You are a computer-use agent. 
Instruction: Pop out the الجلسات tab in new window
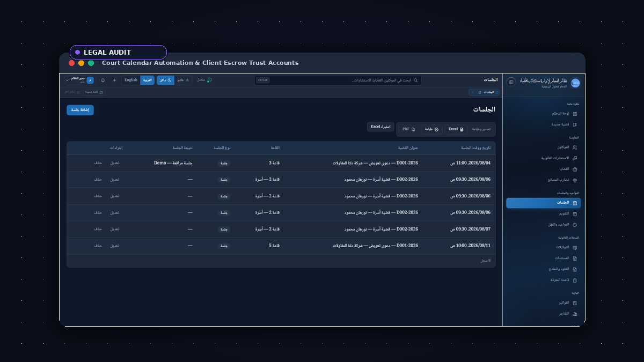tap(480, 92)
